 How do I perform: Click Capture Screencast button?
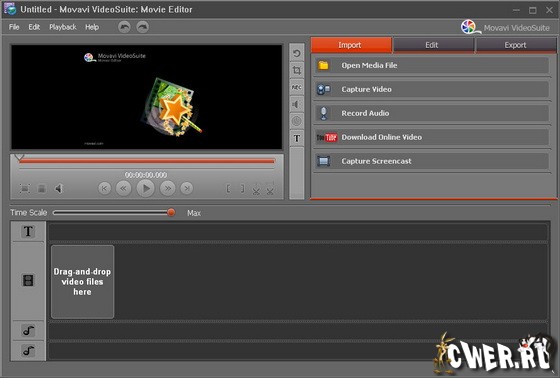[x=431, y=161]
